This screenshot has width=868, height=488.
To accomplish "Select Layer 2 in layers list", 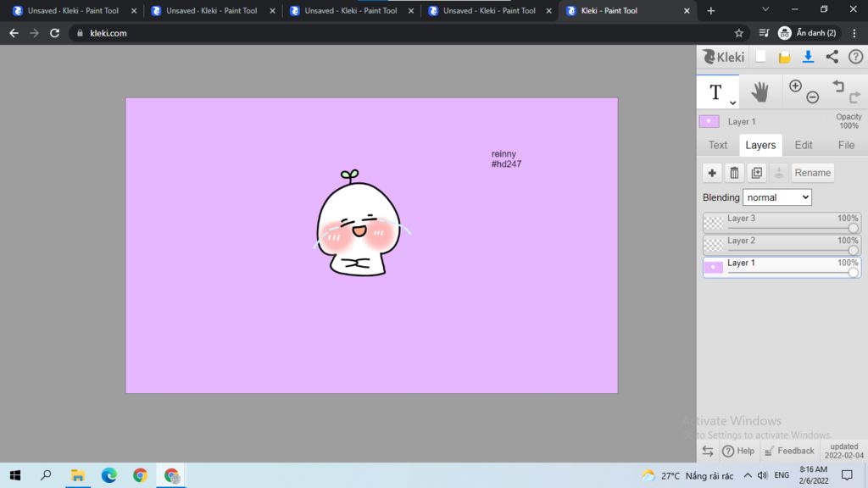I will pos(782,245).
